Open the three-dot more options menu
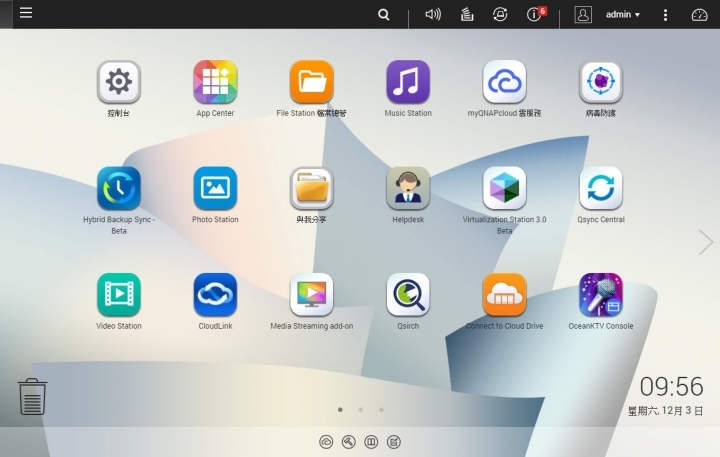720x457 pixels. pos(665,15)
